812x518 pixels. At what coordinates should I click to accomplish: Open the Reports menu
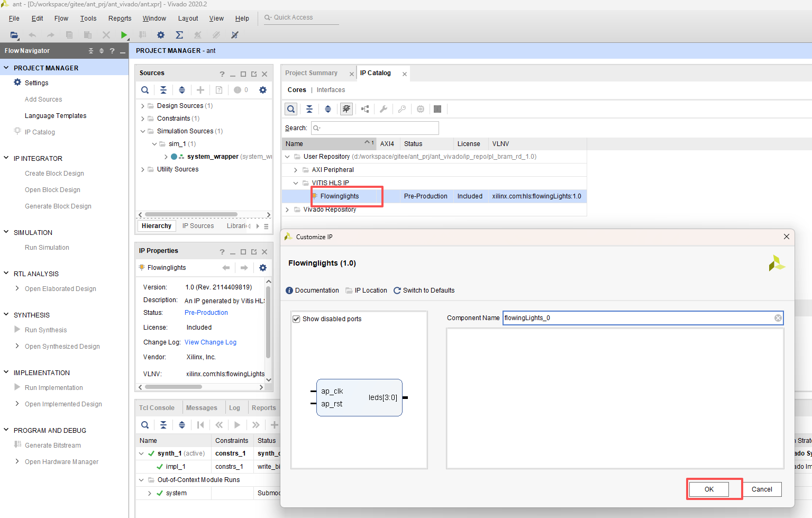click(x=120, y=19)
